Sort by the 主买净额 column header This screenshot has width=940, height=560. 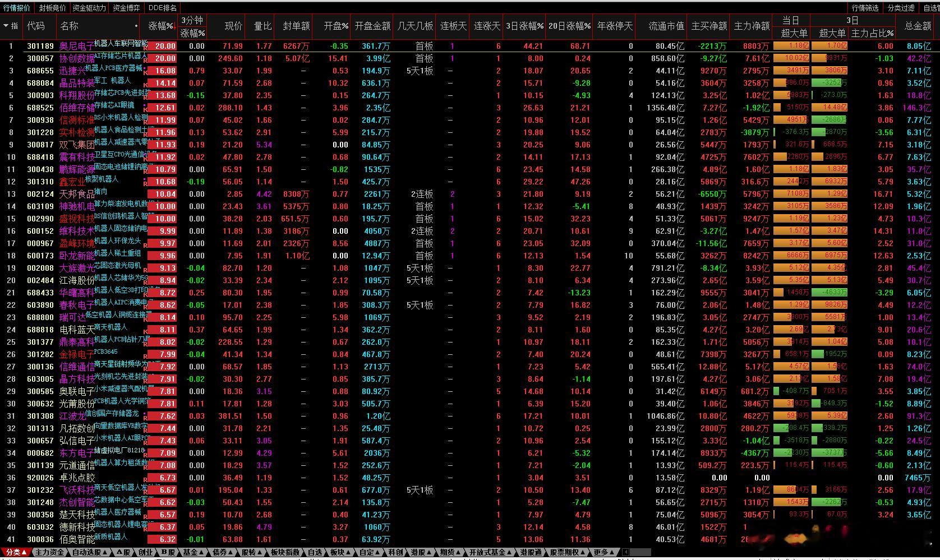(x=709, y=26)
